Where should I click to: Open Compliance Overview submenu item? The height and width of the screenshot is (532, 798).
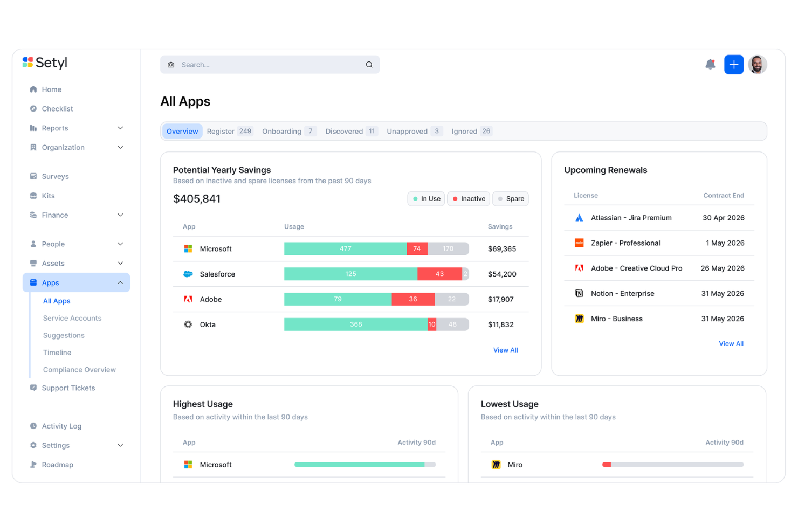pyautogui.click(x=79, y=370)
